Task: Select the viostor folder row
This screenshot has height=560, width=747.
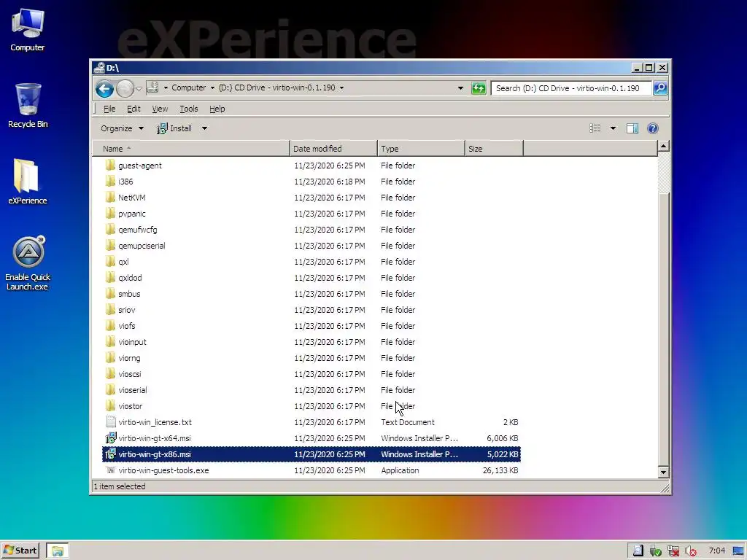Action: coord(311,406)
